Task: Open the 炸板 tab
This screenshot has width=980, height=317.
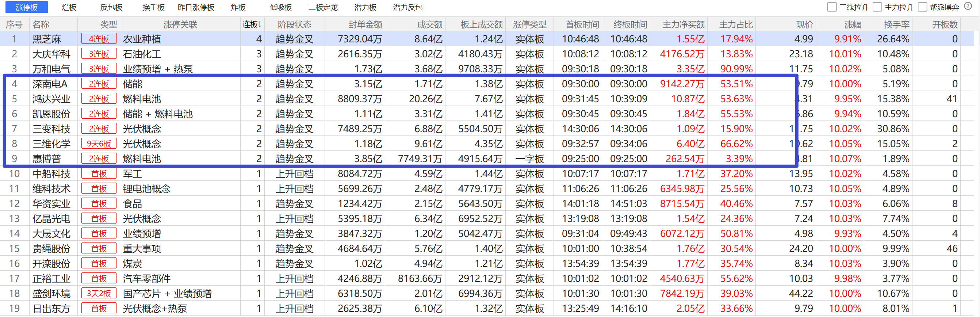Action: pyautogui.click(x=238, y=7)
